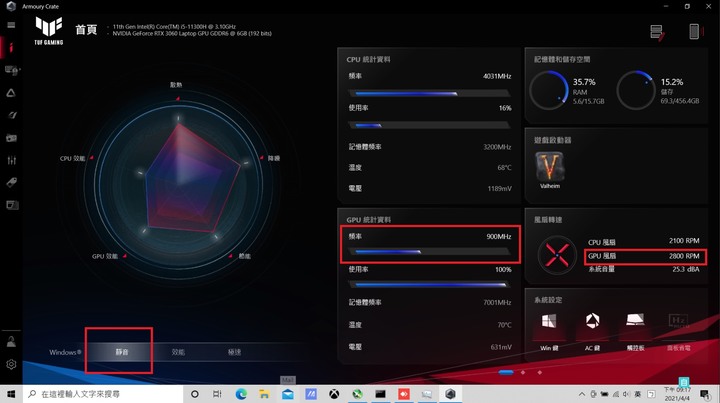This screenshot has height=403, width=720.
Task: Click the red fan speed icon
Action: [557, 255]
